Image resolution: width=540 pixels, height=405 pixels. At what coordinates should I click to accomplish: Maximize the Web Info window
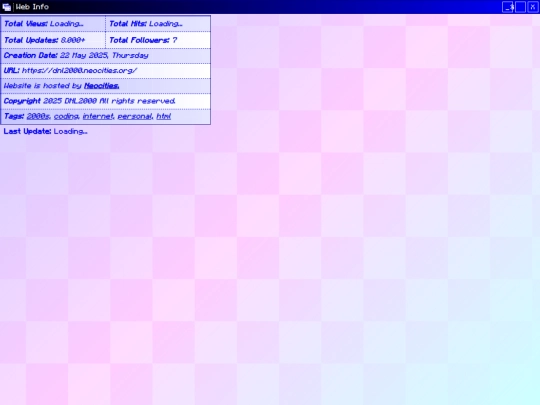(520, 7)
